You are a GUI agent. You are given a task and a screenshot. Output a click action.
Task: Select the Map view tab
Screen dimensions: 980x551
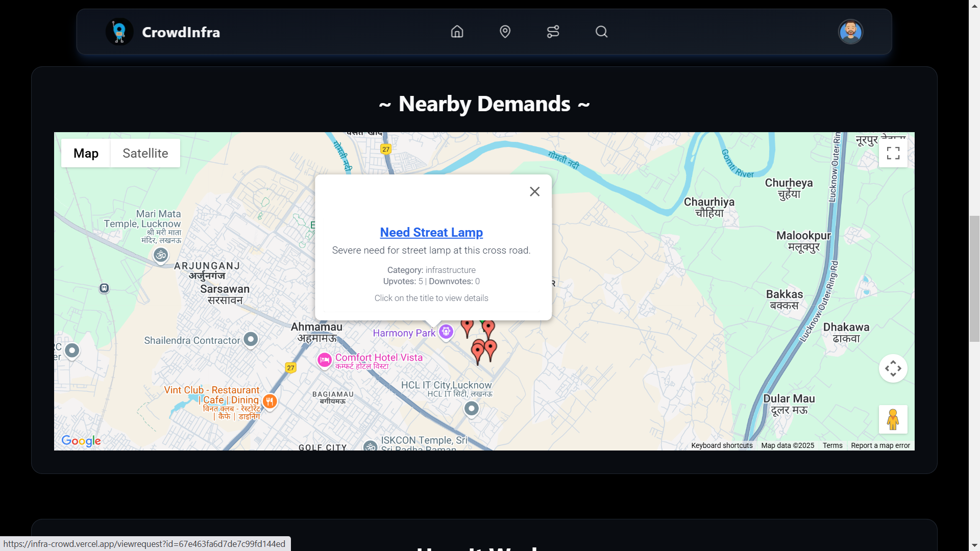(x=86, y=153)
